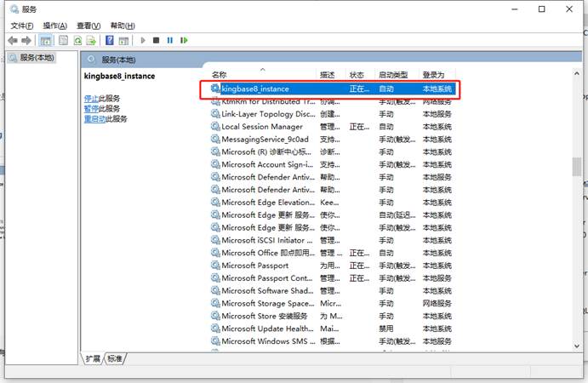This screenshot has height=383, width=588.
Task: Stop service with the square icon
Action: [156, 40]
